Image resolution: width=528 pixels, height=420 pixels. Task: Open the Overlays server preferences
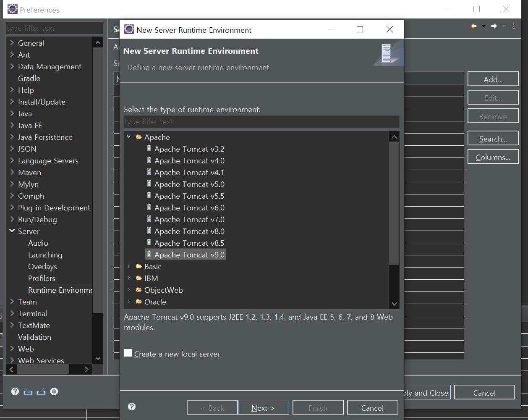pos(42,266)
